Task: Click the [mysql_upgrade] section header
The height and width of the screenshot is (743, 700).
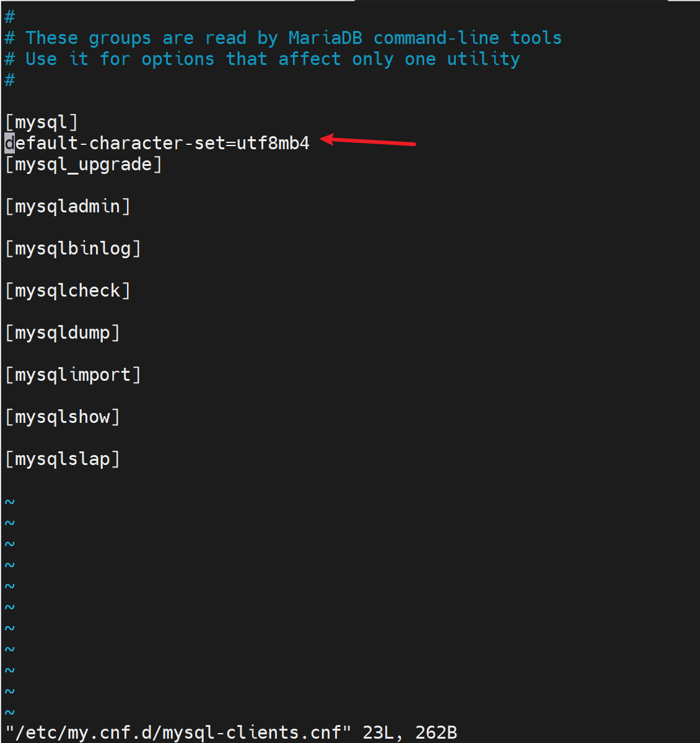Action: 84,164
